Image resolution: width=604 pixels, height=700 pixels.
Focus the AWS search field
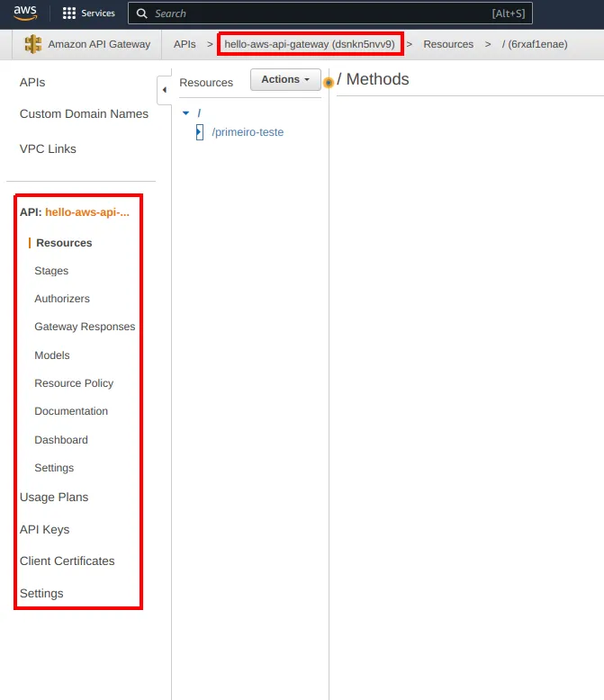tap(330, 13)
